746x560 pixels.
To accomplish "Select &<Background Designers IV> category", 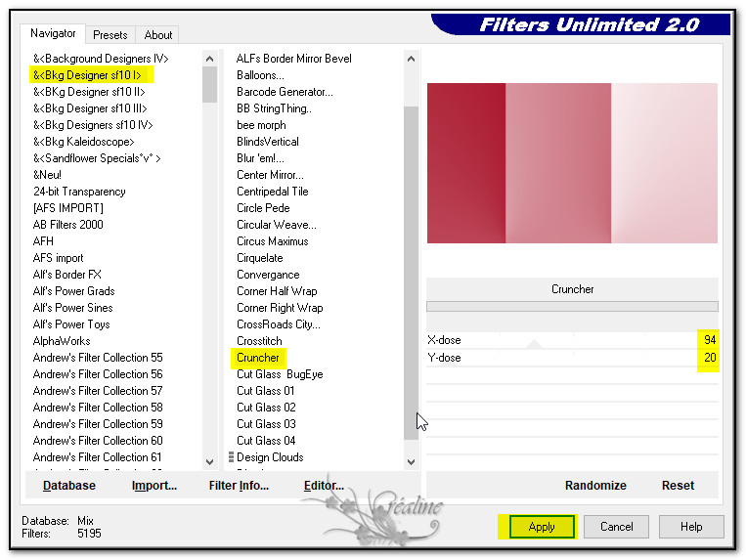I will [x=101, y=59].
